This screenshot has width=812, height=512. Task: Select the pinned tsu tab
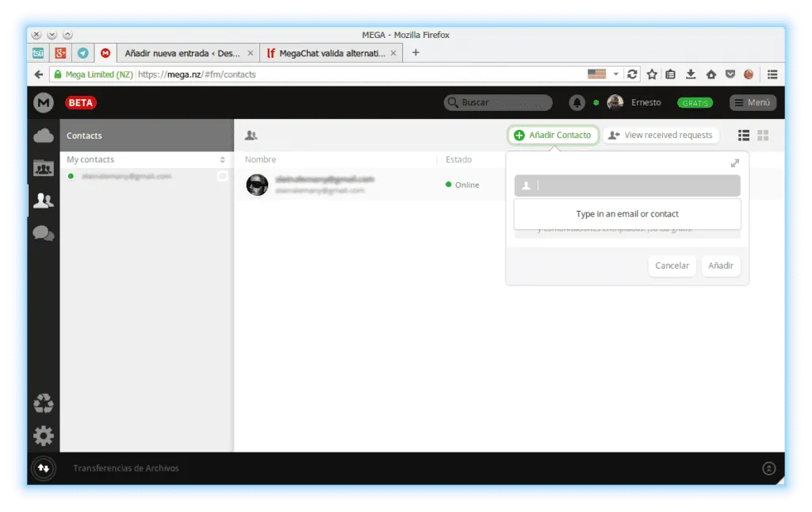point(38,53)
